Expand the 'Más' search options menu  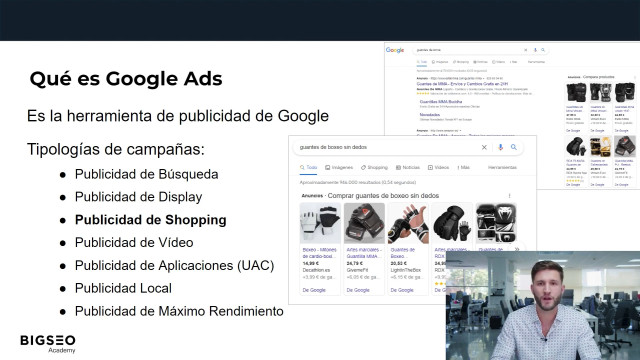(464, 167)
